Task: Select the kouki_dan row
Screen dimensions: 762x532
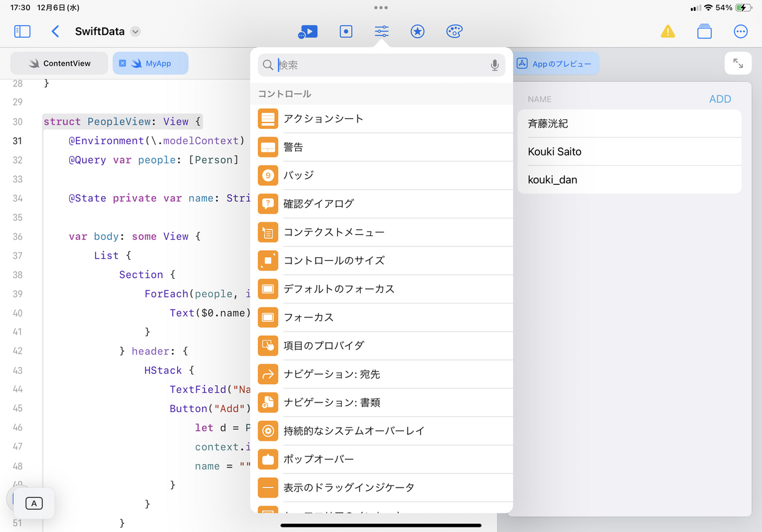Action: (629, 180)
